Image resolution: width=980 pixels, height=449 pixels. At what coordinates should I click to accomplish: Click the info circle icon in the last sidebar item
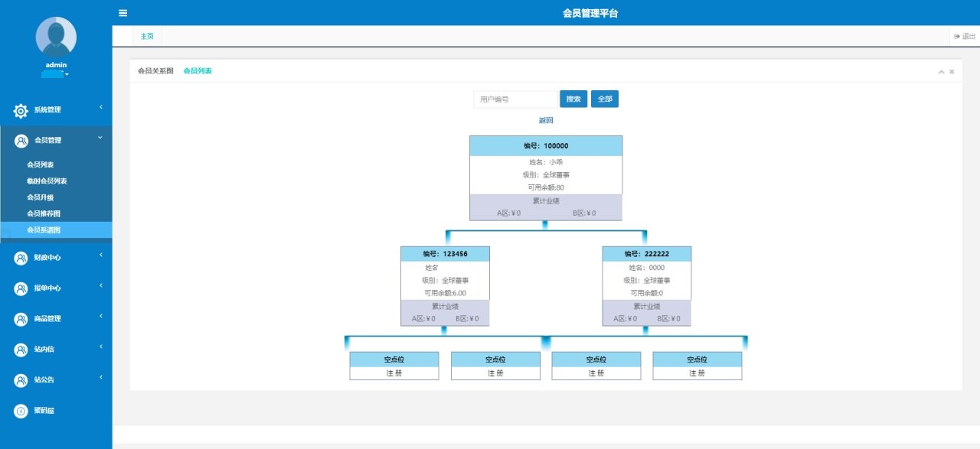tap(21, 411)
